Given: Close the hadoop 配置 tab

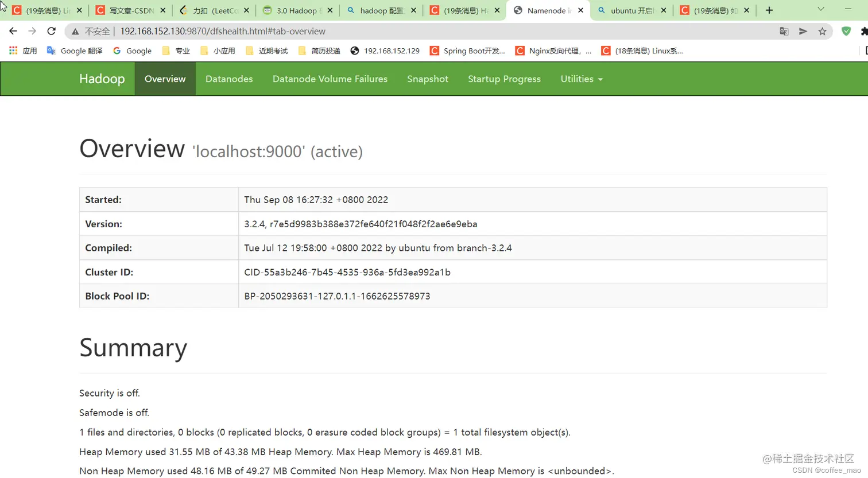Looking at the screenshot, I should click(x=413, y=10).
